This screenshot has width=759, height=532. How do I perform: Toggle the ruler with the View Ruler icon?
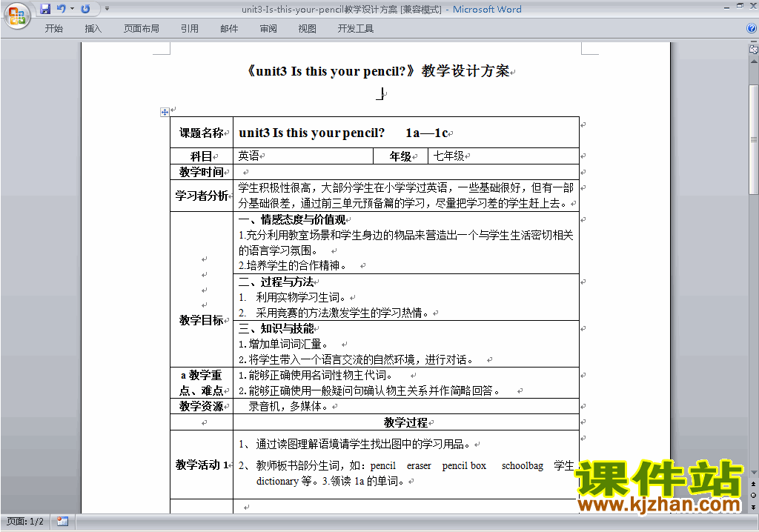tap(754, 49)
